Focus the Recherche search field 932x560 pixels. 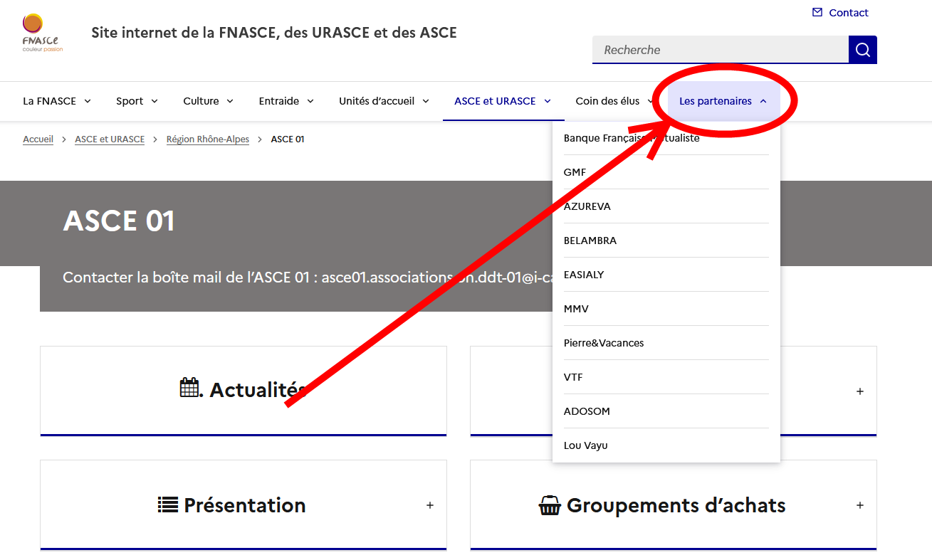coord(721,50)
